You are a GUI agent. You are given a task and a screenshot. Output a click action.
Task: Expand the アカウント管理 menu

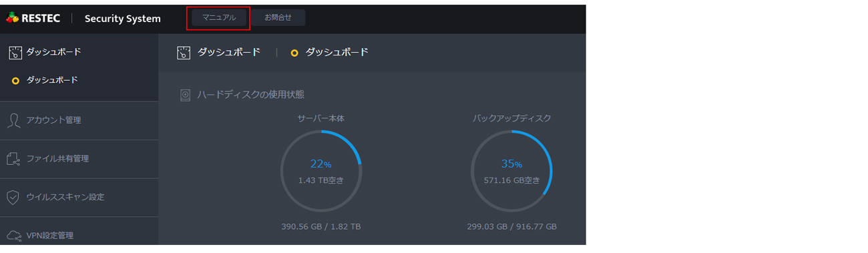click(79, 121)
